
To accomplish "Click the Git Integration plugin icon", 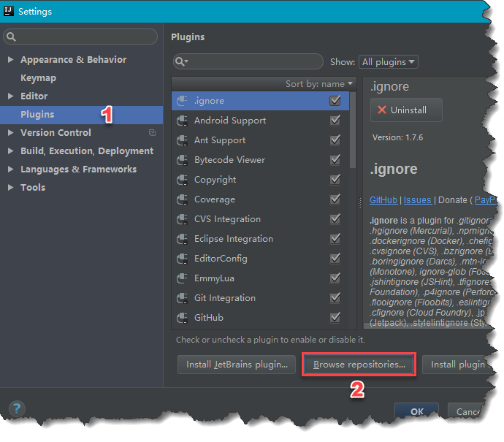I will 183,298.
